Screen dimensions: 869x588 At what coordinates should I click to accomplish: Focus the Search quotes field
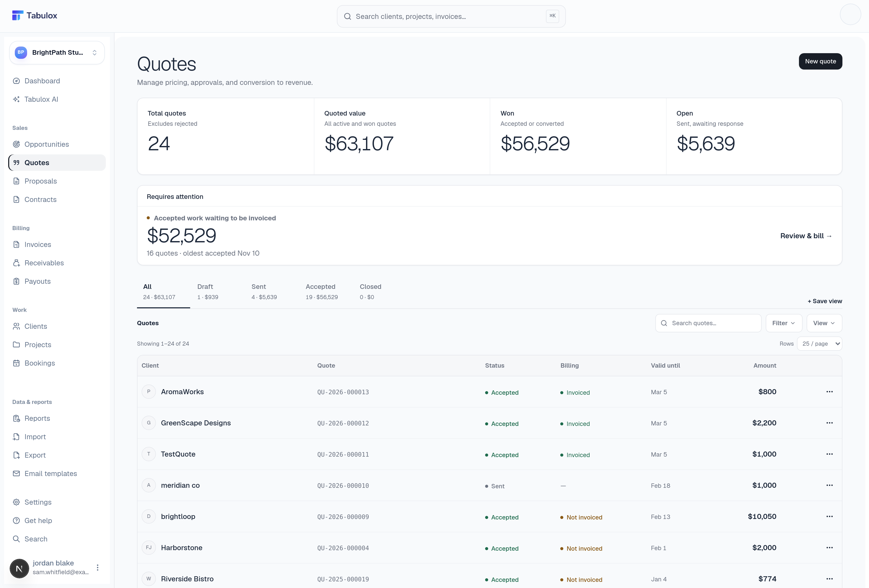(x=708, y=323)
